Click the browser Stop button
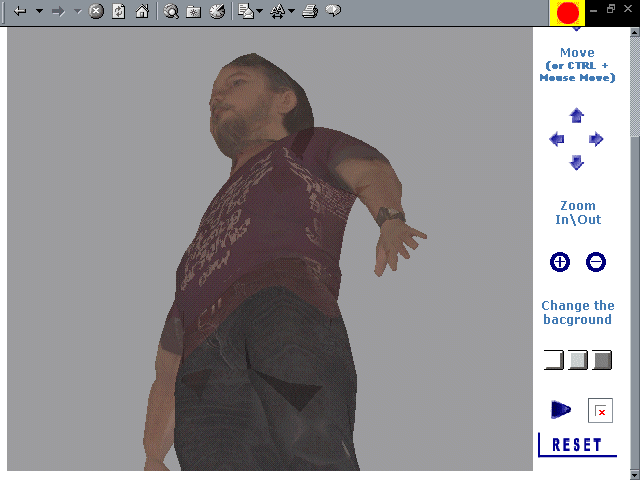Screen dimensions: 640x480 click(97, 12)
